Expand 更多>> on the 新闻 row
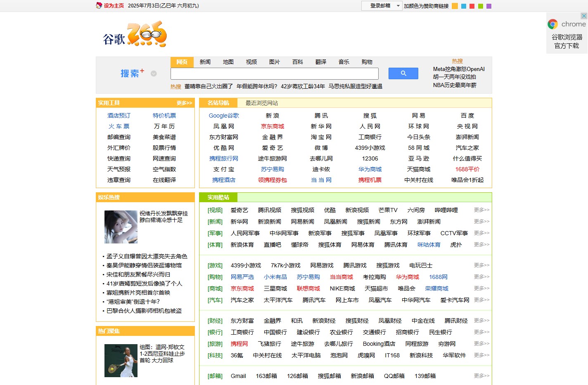588x385 pixels. click(481, 222)
